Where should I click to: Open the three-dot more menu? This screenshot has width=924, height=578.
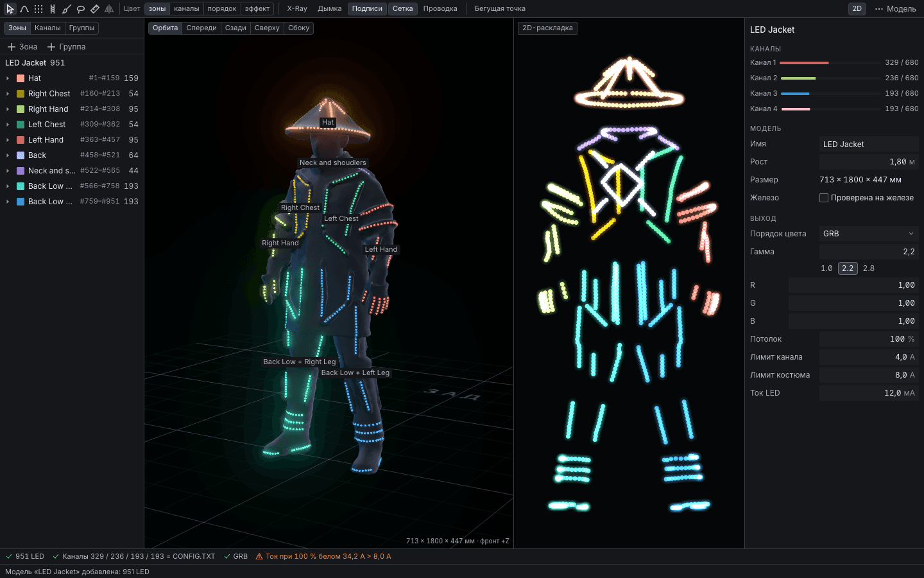[x=879, y=9]
